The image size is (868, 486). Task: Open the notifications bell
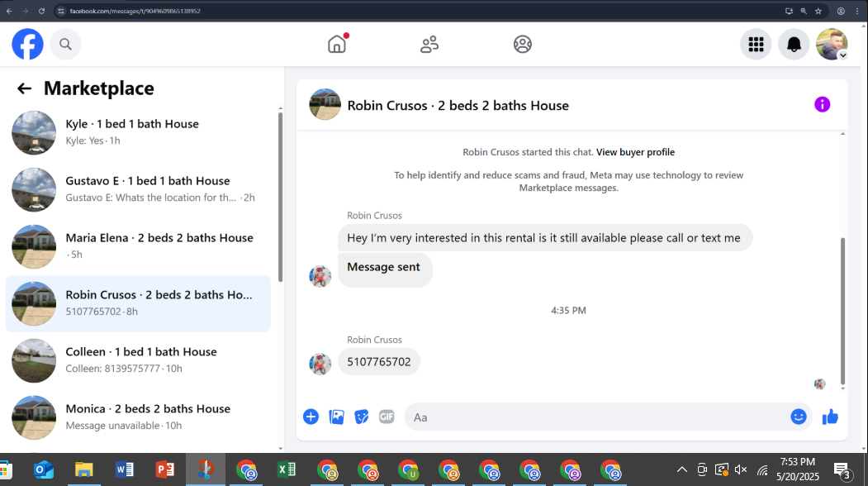coord(794,45)
